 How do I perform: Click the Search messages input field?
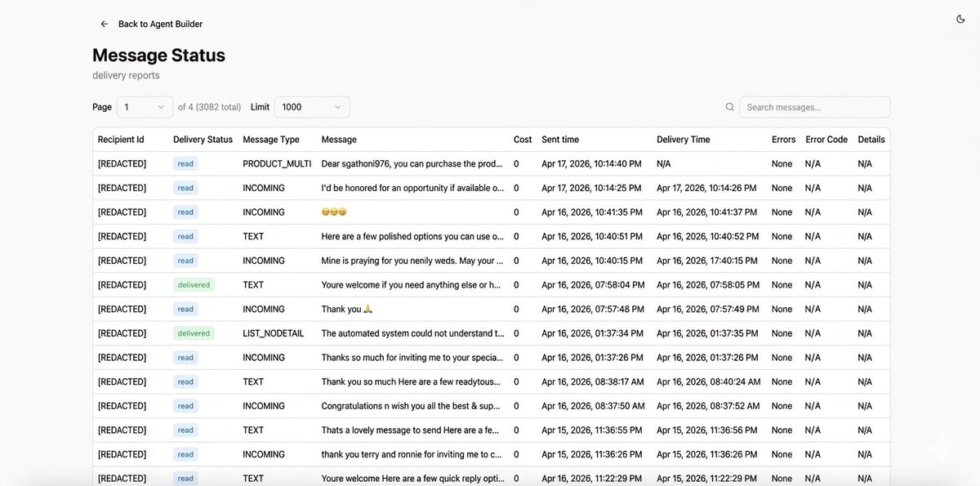coord(814,107)
